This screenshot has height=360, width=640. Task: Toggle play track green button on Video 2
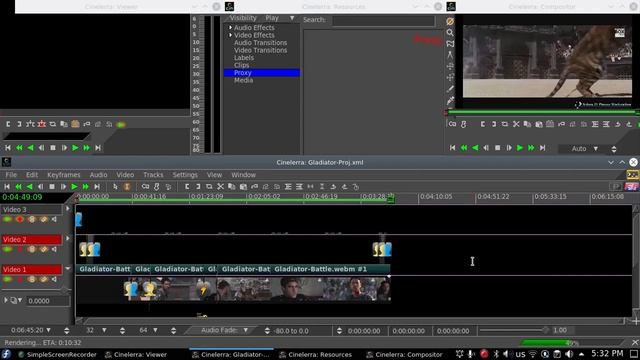point(7,249)
